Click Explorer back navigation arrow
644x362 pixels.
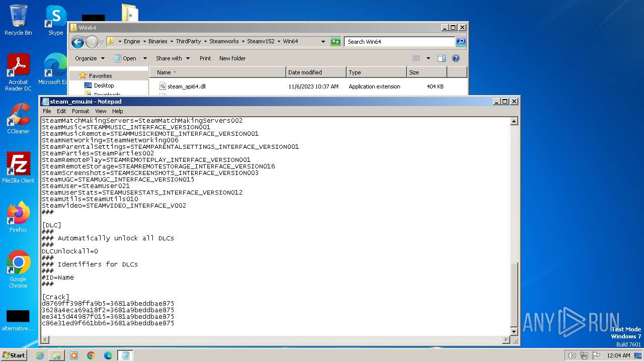coord(77,42)
